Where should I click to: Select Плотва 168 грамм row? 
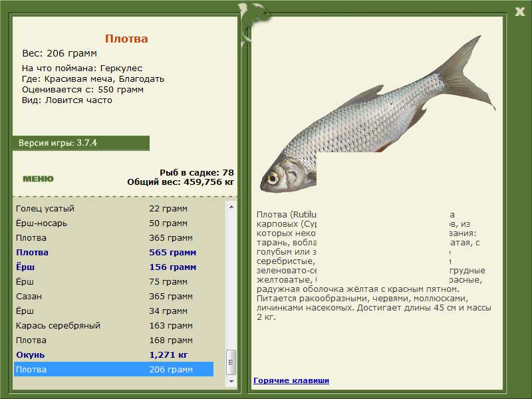[114, 340]
